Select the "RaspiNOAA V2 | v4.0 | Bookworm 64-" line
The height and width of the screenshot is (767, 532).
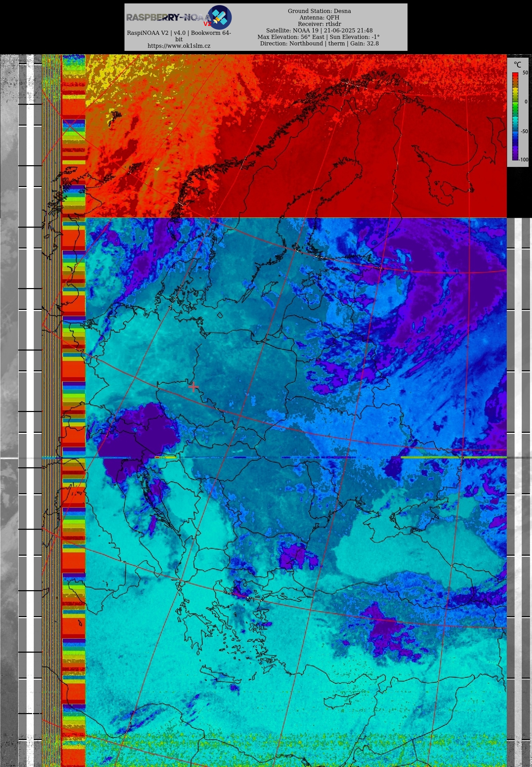coord(179,33)
